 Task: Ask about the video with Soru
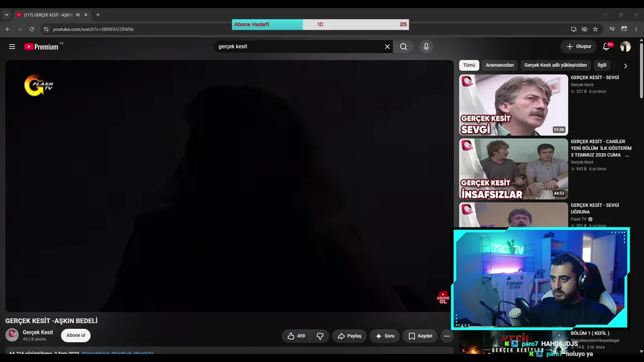[x=384, y=336]
